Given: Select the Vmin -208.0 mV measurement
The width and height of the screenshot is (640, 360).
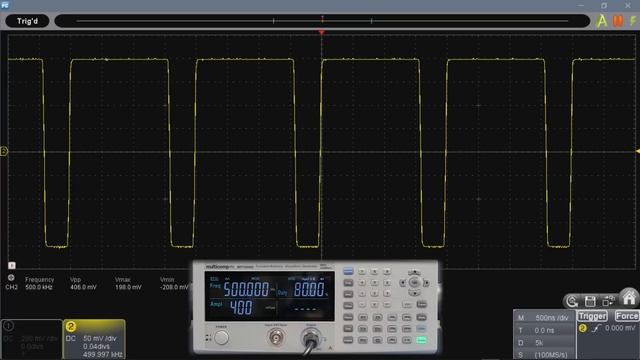Looking at the screenshot, I should pos(174,283).
